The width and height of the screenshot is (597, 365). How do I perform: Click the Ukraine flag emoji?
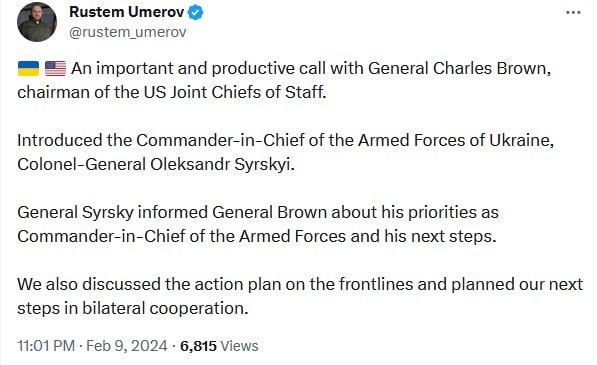point(28,69)
